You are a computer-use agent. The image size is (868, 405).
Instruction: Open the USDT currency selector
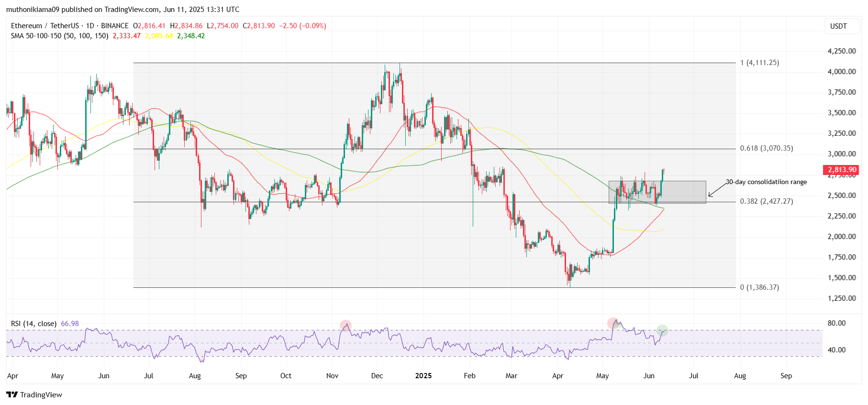point(838,26)
